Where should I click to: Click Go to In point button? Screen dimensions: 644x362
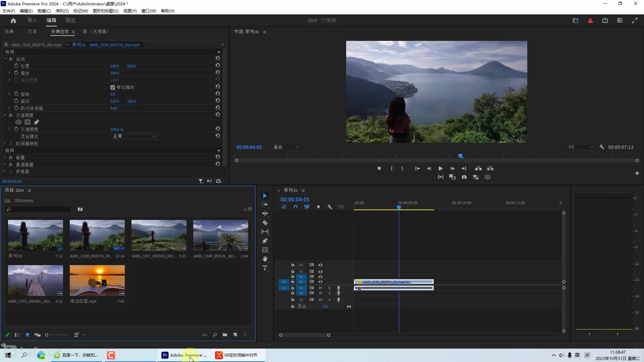tap(417, 169)
